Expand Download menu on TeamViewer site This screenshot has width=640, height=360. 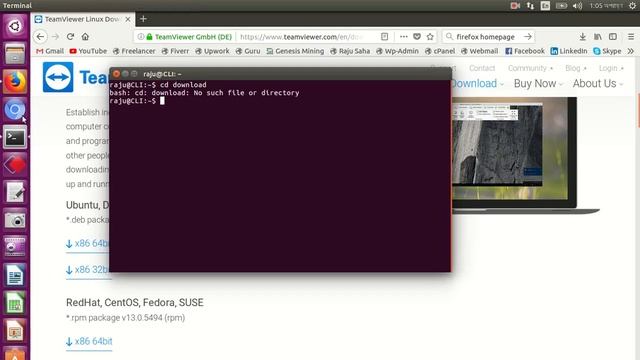pos(477,83)
